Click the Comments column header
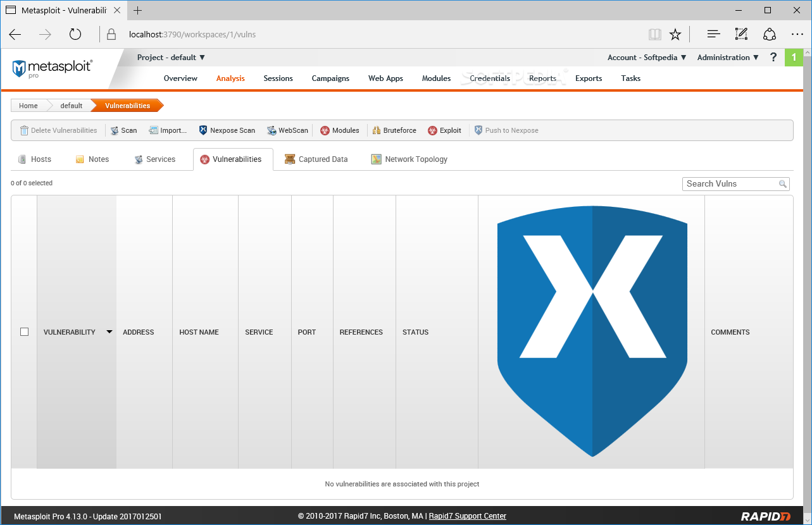This screenshot has height=525, width=812. click(730, 332)
